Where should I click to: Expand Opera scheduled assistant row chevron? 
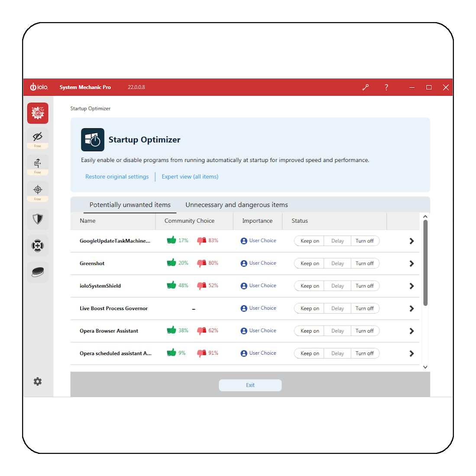click(411, 353)
